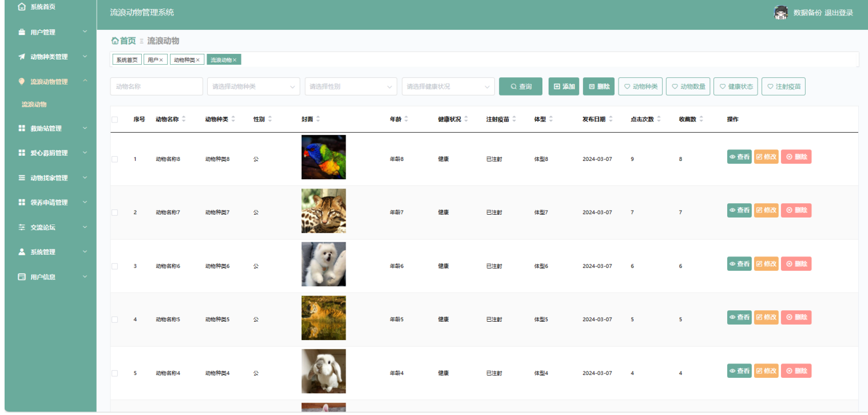Sort table by 封面 column arrows
Image resolution: width=868 pixels, height=415 pixels.
pos(318,119)
